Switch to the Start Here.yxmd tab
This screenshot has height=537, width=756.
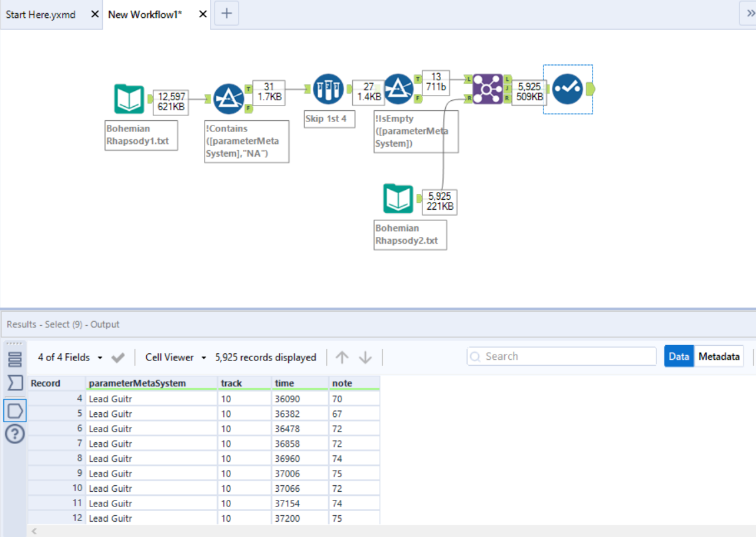[41, 14]
